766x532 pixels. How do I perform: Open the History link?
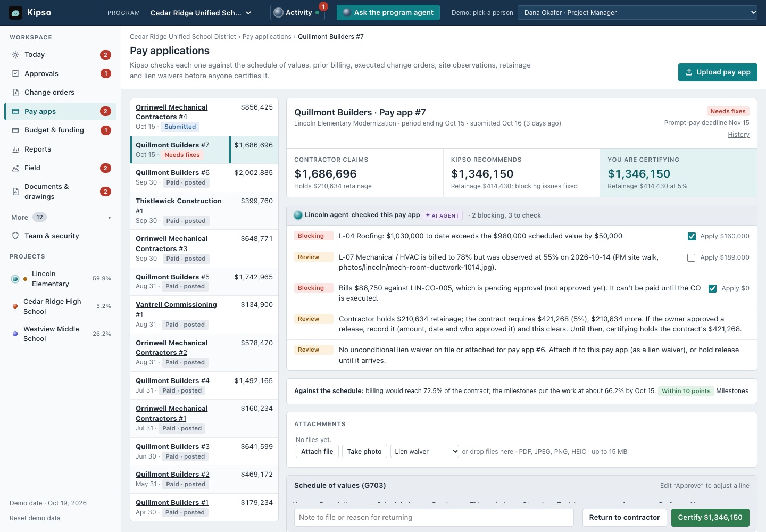tap(738, 135)
